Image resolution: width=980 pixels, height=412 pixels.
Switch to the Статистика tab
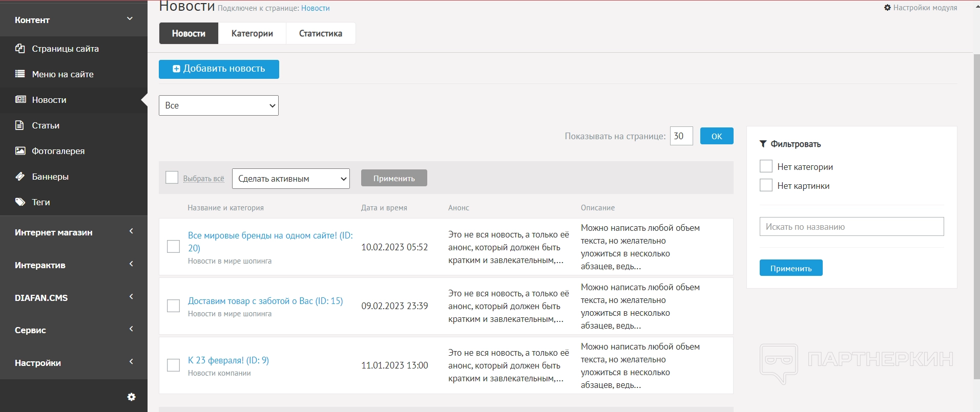coord(320,33)
